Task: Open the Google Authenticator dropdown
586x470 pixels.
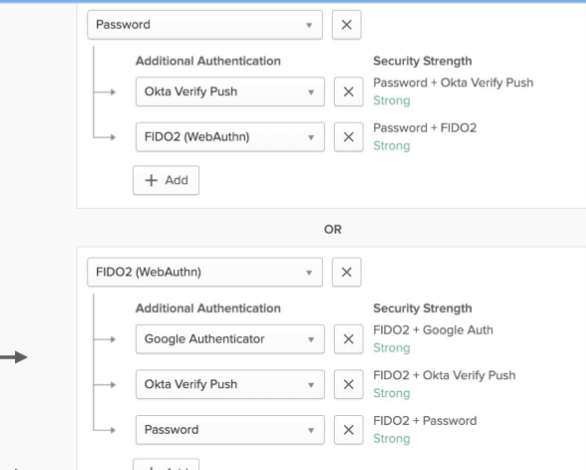Action: (230, 339)
